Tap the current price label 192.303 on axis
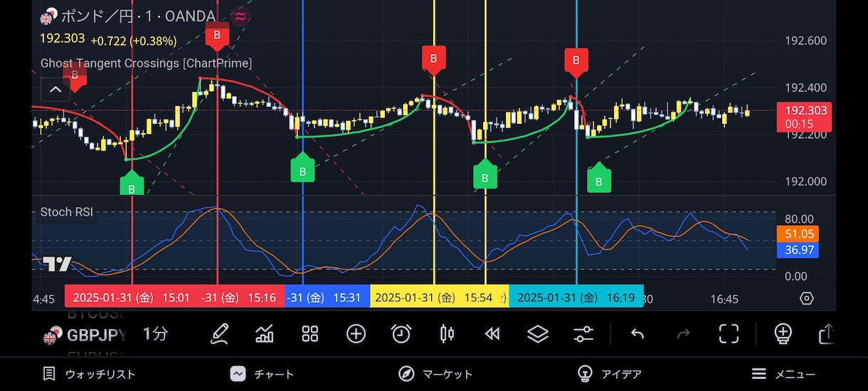Viewport: 868px width, 391px height. click(803, 117)
